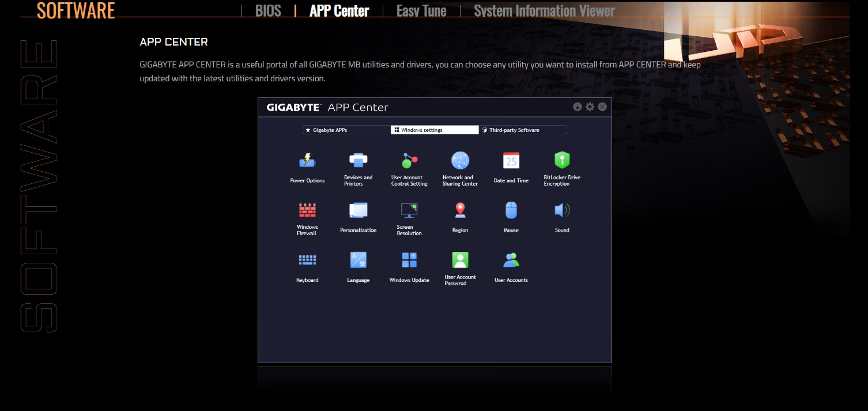
Task: Open Network and Sharing Center
Action: point(460,160)
